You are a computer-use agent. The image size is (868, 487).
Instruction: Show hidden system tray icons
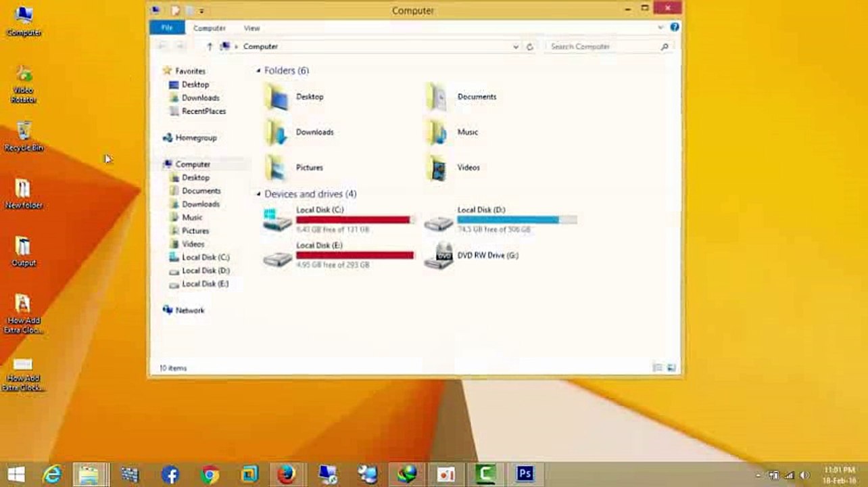click(x=758, y=475)
